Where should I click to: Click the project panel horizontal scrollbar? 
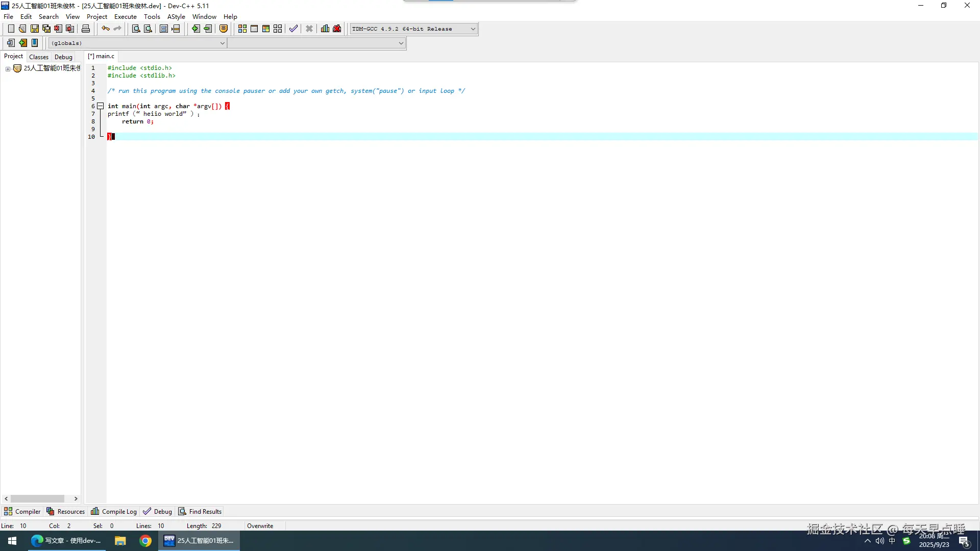click(x=37, y=499)
